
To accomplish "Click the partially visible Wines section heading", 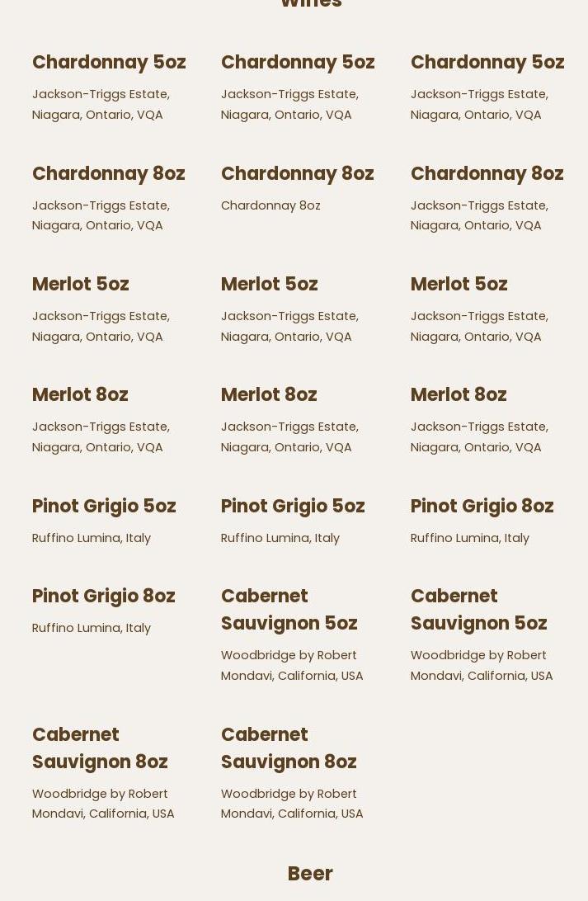I will [x=310, y=4].
